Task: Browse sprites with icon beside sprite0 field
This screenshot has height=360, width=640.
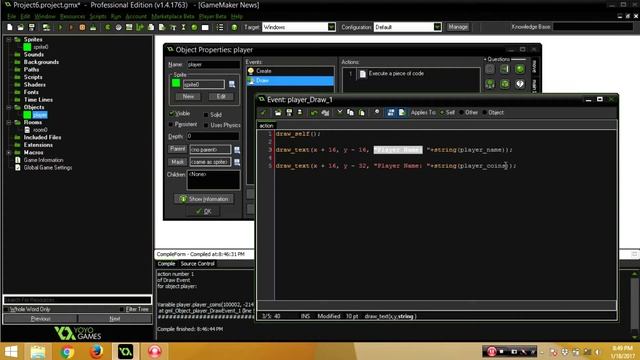Action: coord(232,84)
